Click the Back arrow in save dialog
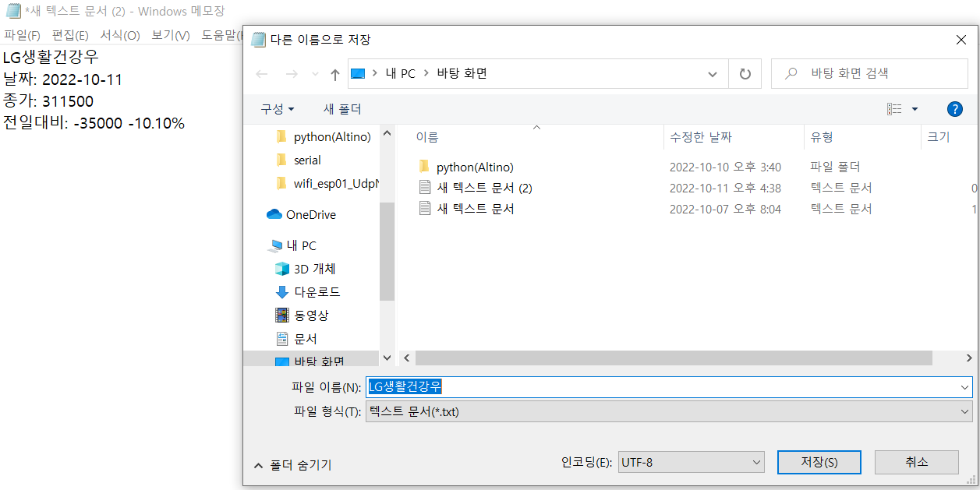This screenshot has height=490, width=980. tap(262, 74)
